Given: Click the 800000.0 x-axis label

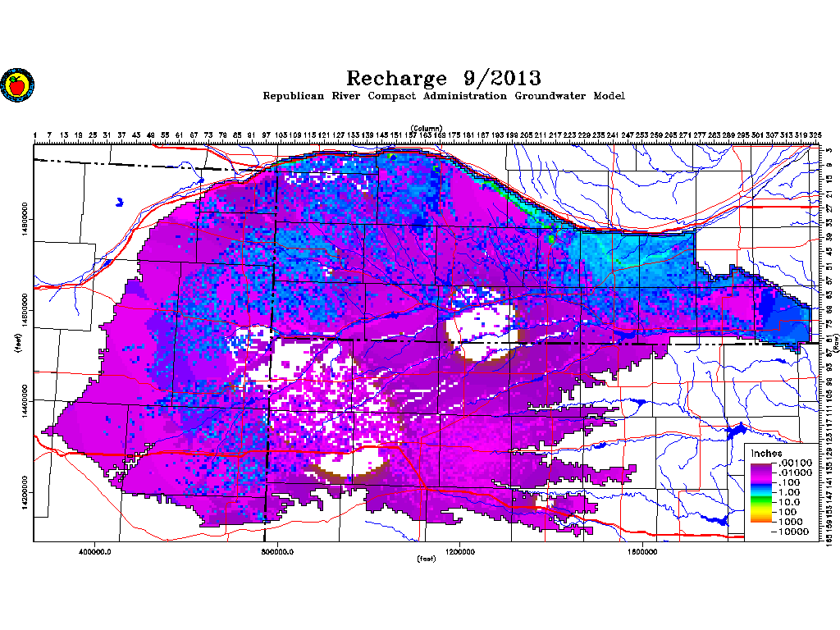Looking at the screenshot, I should pos(277,551).
